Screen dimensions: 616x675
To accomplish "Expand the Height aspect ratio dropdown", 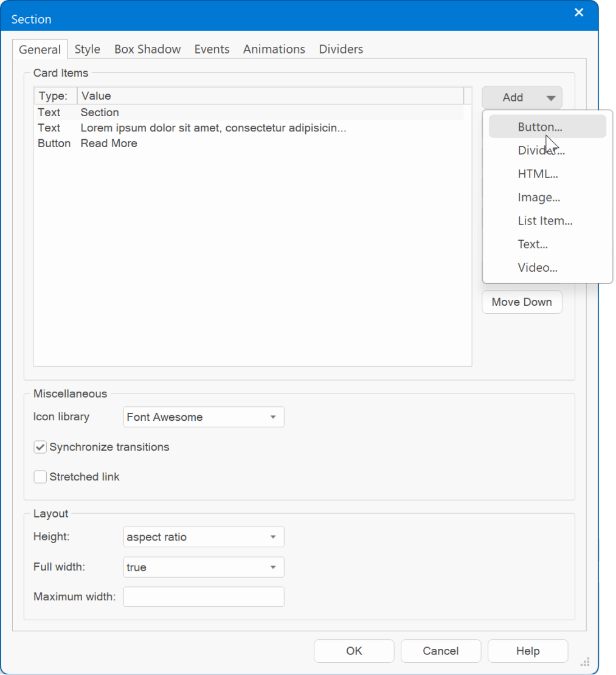I will (x=204, y=537).
